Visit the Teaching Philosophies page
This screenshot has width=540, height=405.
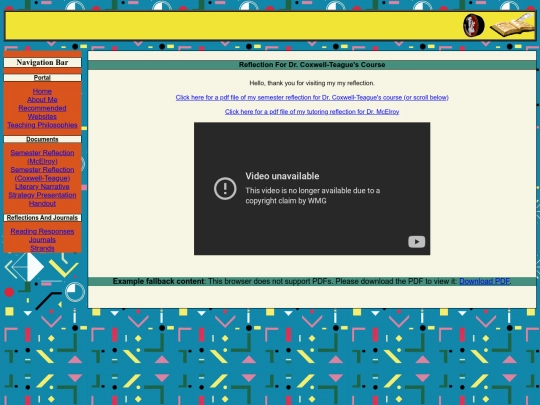pos(42,125)
